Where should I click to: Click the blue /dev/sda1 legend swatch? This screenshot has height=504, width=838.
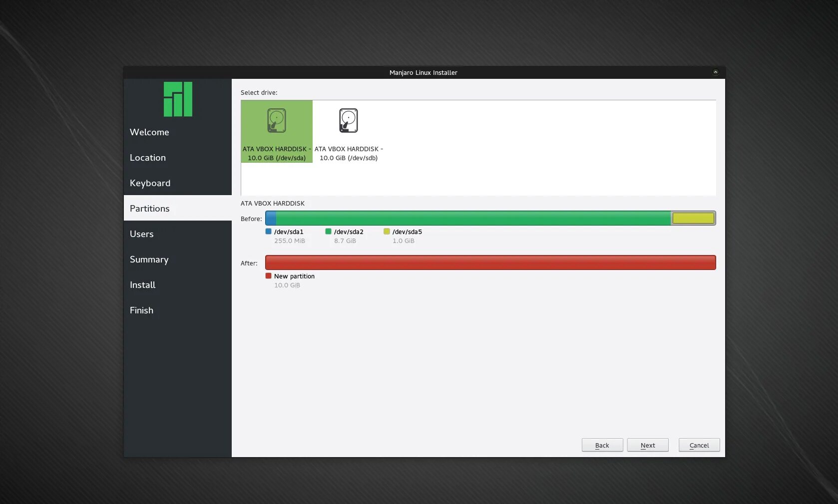(x=269, y=232)
